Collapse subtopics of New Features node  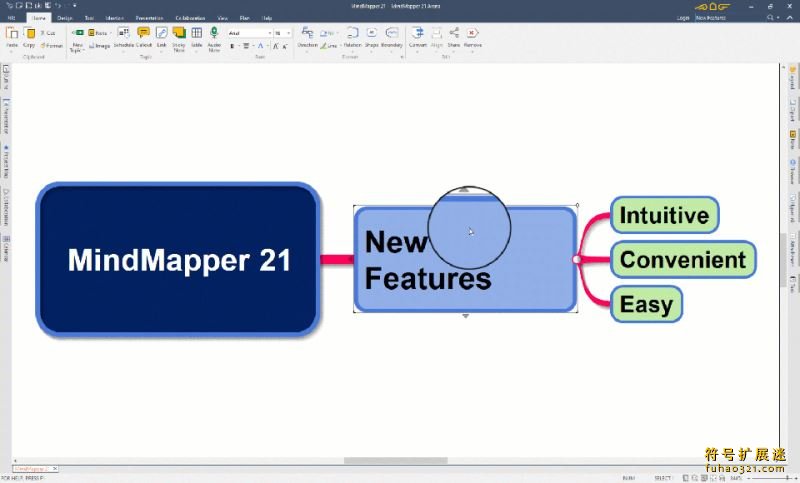[577, 260]
